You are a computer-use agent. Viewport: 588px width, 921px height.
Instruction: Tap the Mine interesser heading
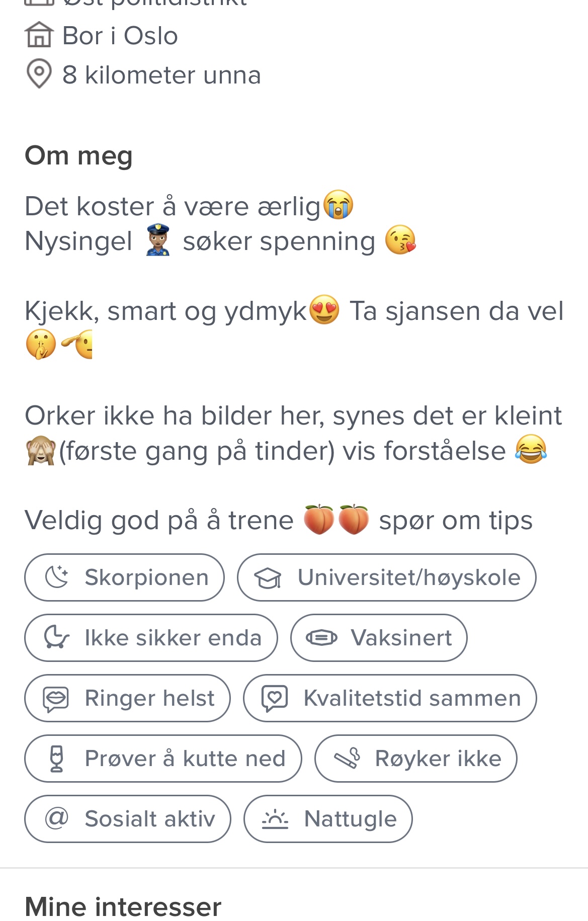(x=123, y=907)
